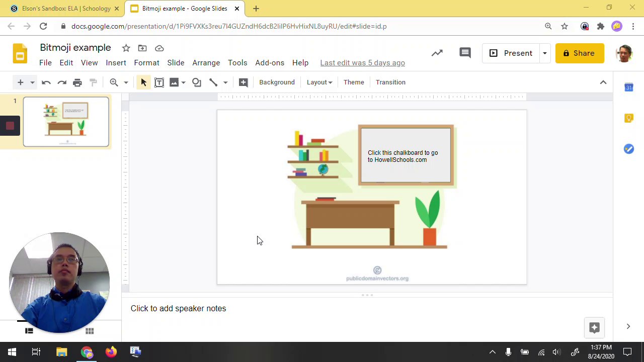Open Windows Start menu
This screenshot has width=644, height=362.
[x=12, y=352]
